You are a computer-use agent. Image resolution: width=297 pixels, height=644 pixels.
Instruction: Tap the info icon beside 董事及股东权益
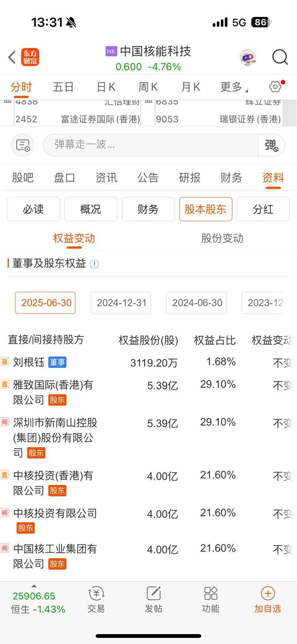94,264
